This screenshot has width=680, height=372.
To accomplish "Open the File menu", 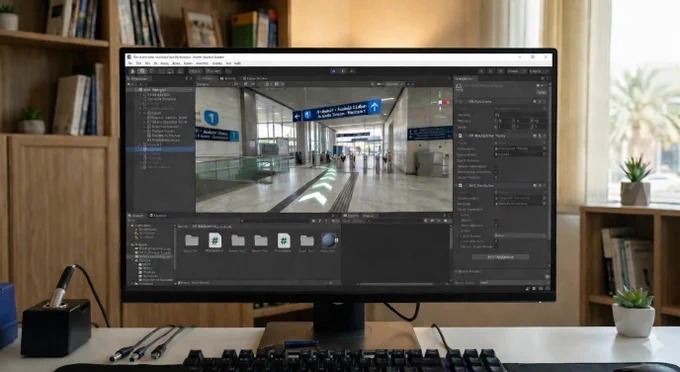I will point(129,63).
